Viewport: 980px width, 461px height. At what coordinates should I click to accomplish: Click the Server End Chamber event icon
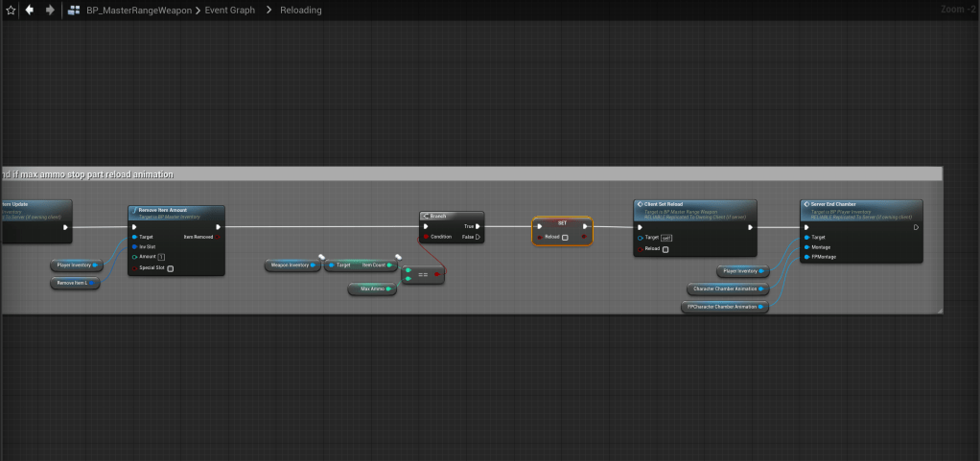[x=806, y=204]
